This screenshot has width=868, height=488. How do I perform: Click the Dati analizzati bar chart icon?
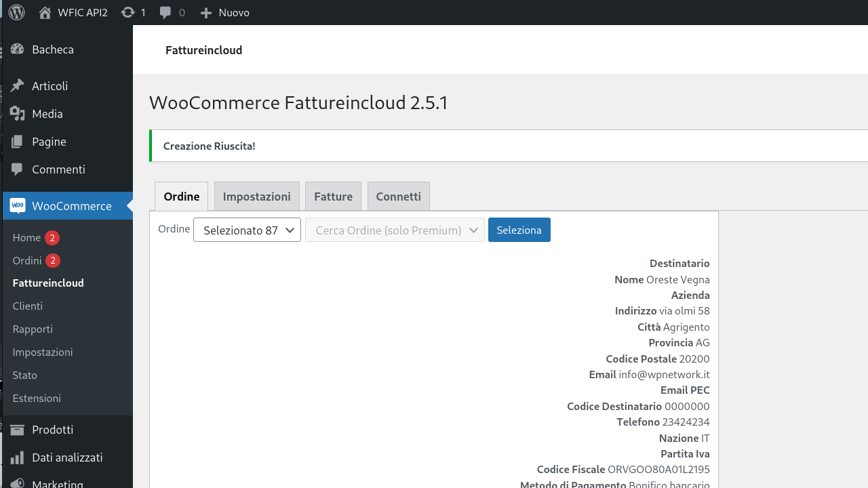click(18, 457)
